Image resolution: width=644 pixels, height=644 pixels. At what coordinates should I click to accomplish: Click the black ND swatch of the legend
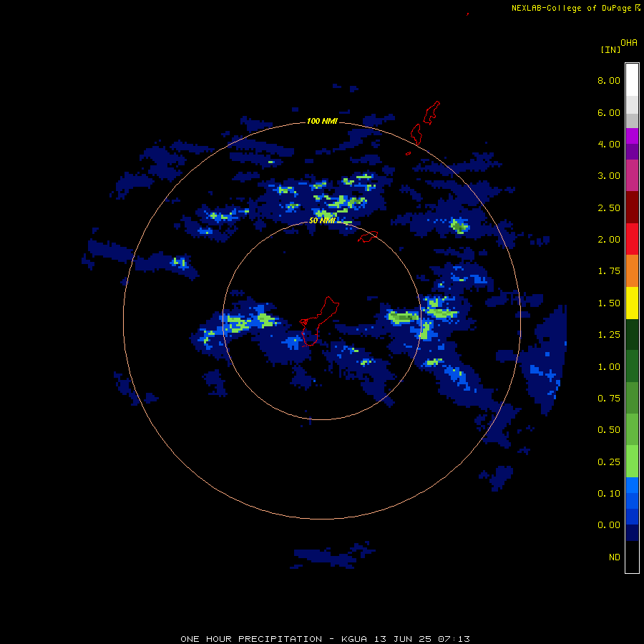(632, 557)
